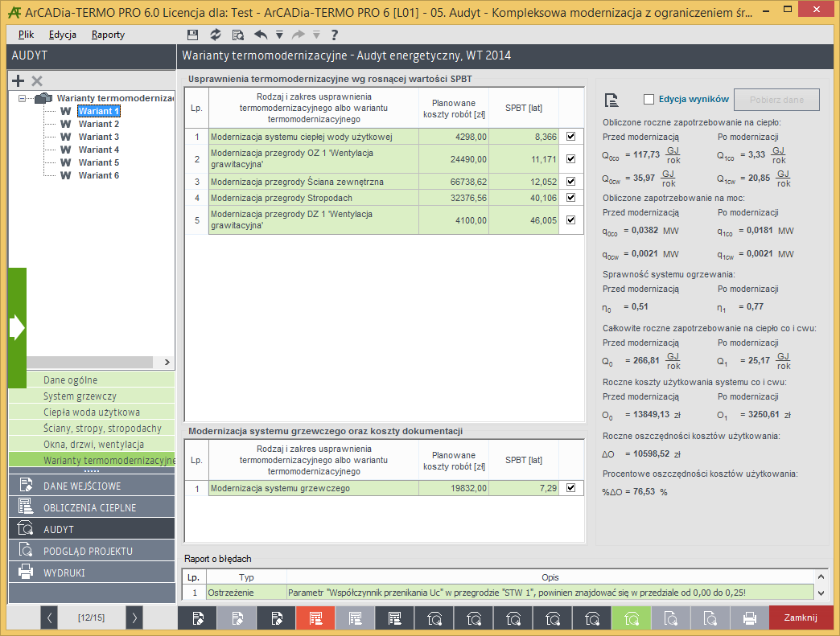Click the printer icon in bottom bar
The width and height of the screenshot is (840, 636).
[x=749, y=619]
